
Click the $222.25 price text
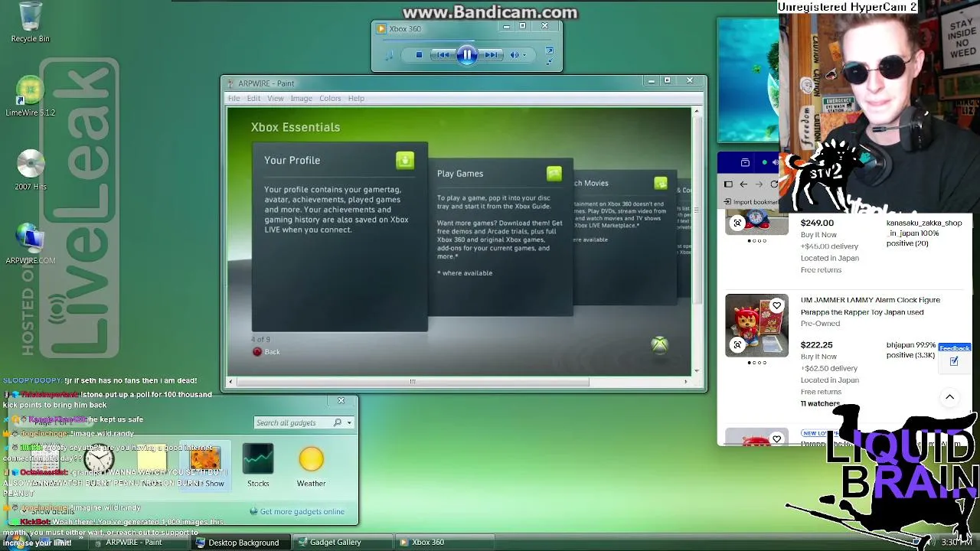[816, 345]
